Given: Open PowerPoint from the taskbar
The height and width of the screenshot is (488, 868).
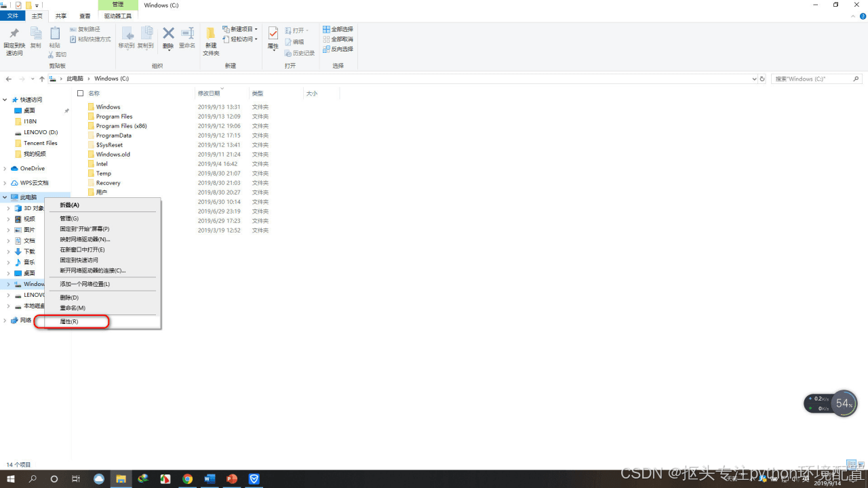Looking at the screenshot, I should [x=232, y=479].
